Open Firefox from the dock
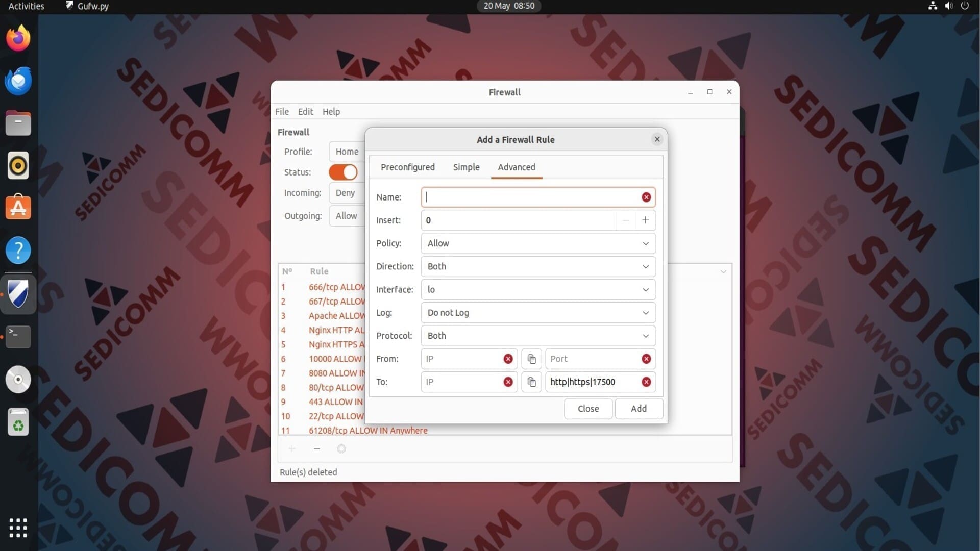Viewport: 980px width, 551px height. pos(18,38)
